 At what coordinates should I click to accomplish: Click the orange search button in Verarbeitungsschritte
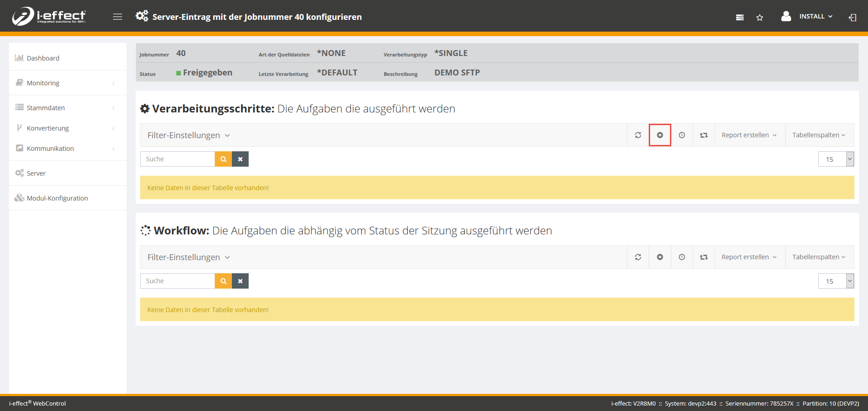tap(223, 159)
